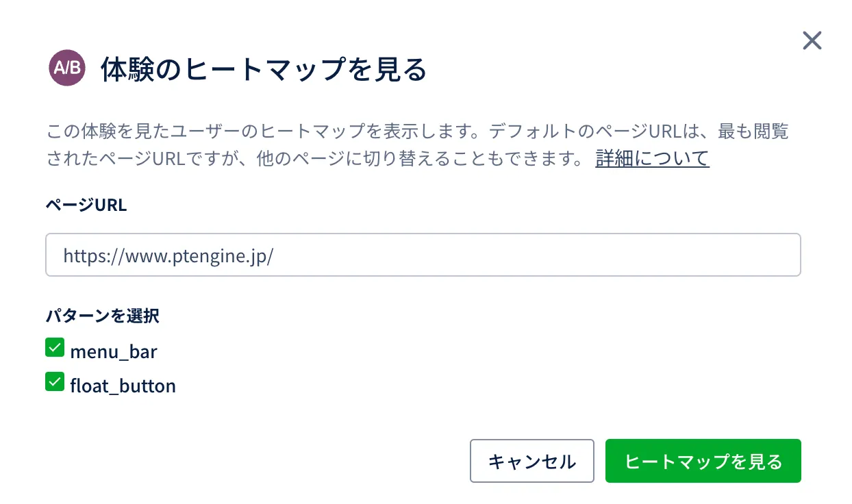Click the menu_bar pattern label text
Image resolution: width=852 pixels, height=504 pixels.
(114, 352)
